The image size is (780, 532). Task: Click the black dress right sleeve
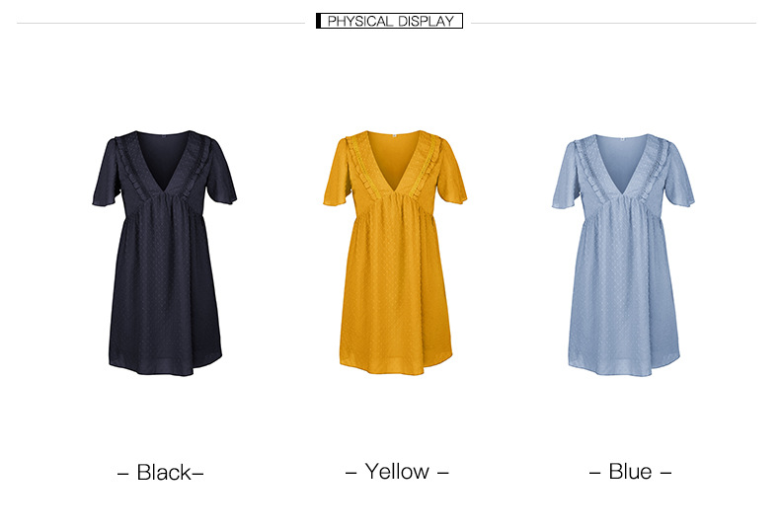222,172
